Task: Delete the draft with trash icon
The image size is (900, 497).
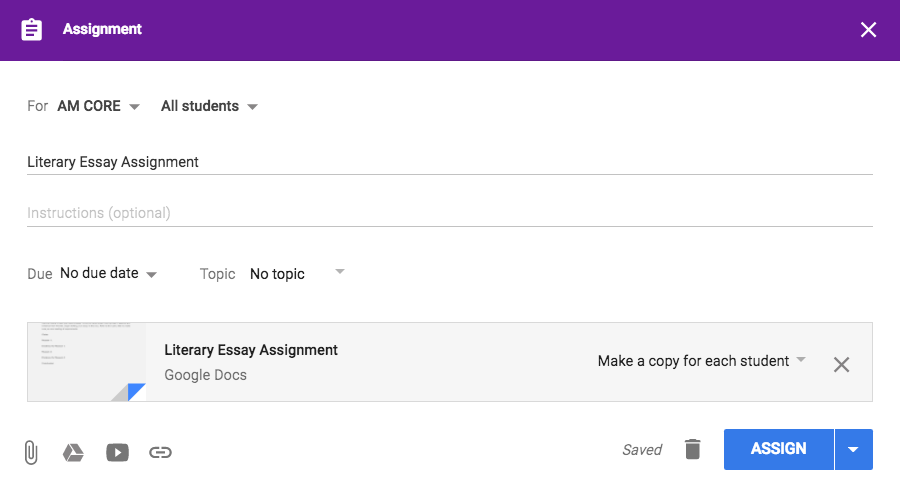Action: [692, 449]
